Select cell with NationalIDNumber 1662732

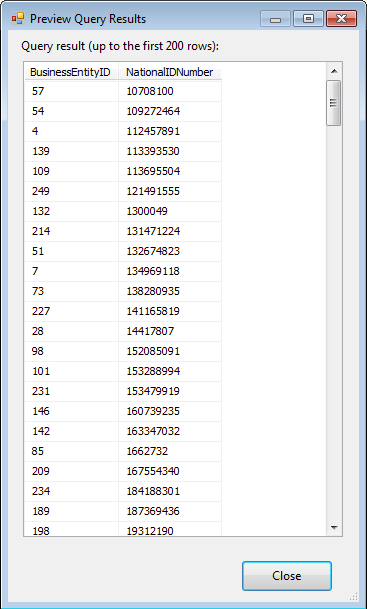tap(170, 451)
